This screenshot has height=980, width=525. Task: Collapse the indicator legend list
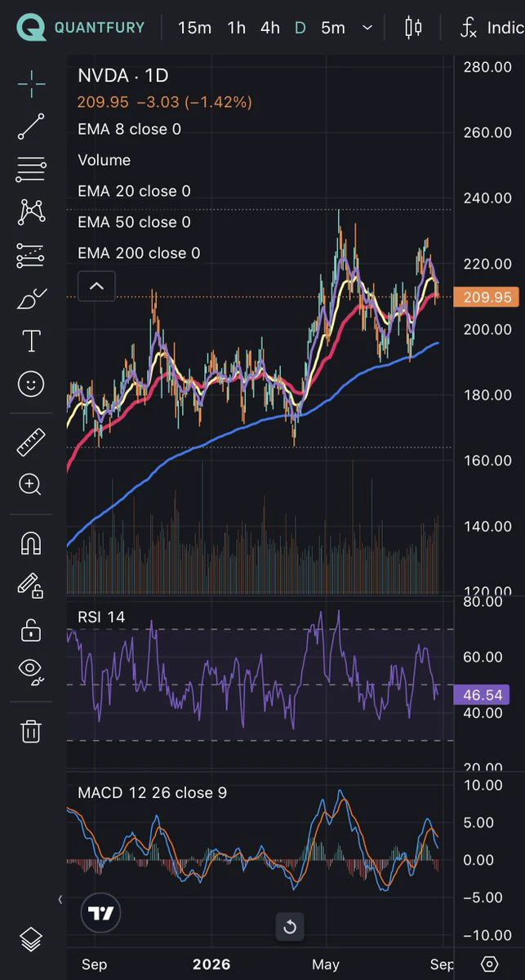click(x=96, y=286)
